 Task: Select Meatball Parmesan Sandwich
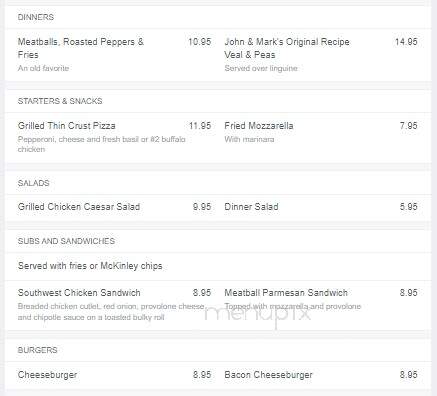pyautogui.click(x=286, y=293)
